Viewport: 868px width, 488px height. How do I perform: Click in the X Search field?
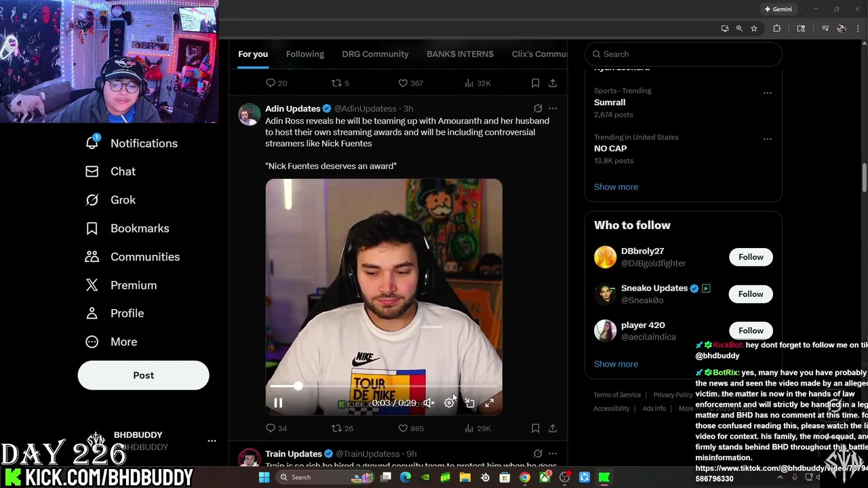tap(684, 54)
